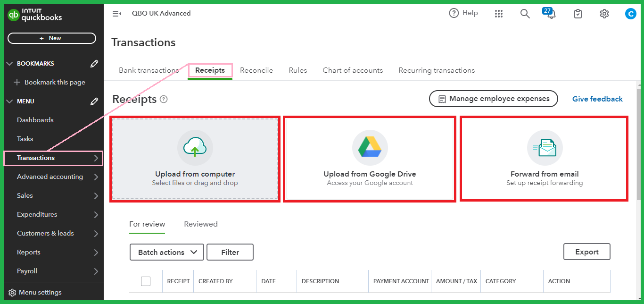Click the search magnifier icon

coord(525,14)
